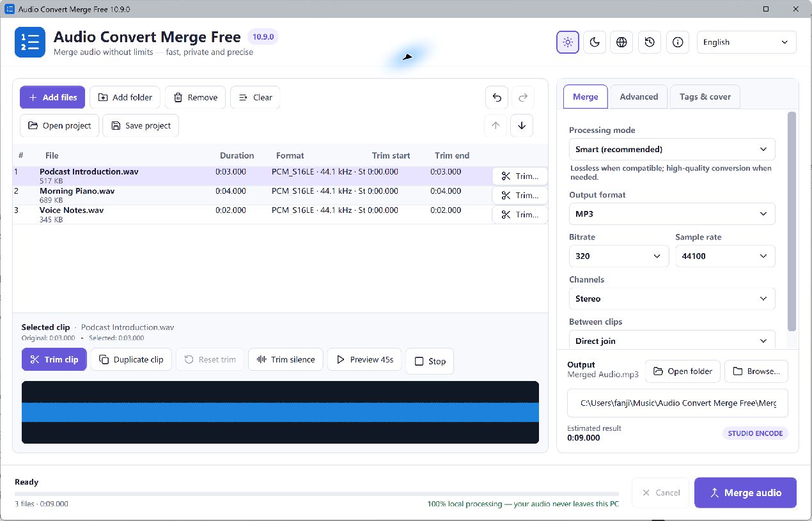Clear the file list

(255, 97)
